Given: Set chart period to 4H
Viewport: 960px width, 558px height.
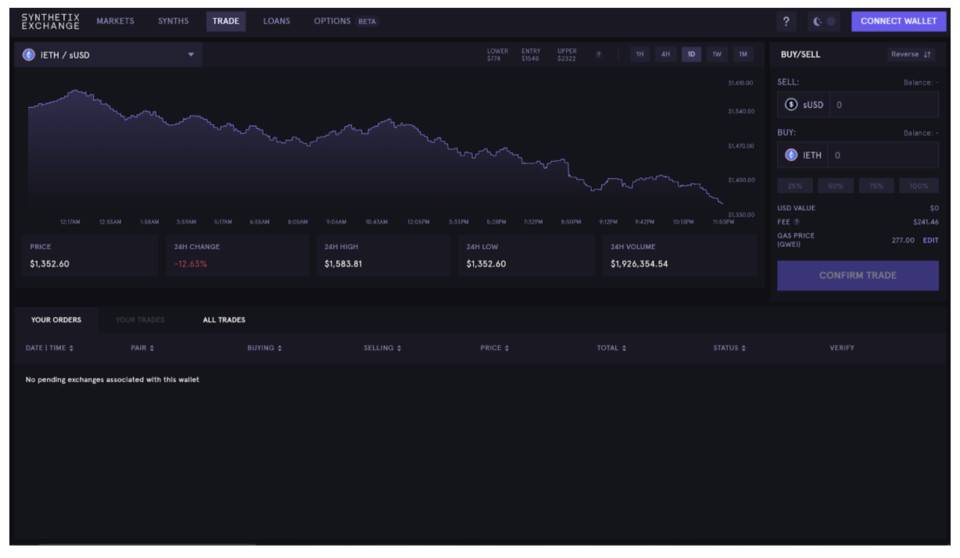Looking at the screenshot, I should 666,55.
